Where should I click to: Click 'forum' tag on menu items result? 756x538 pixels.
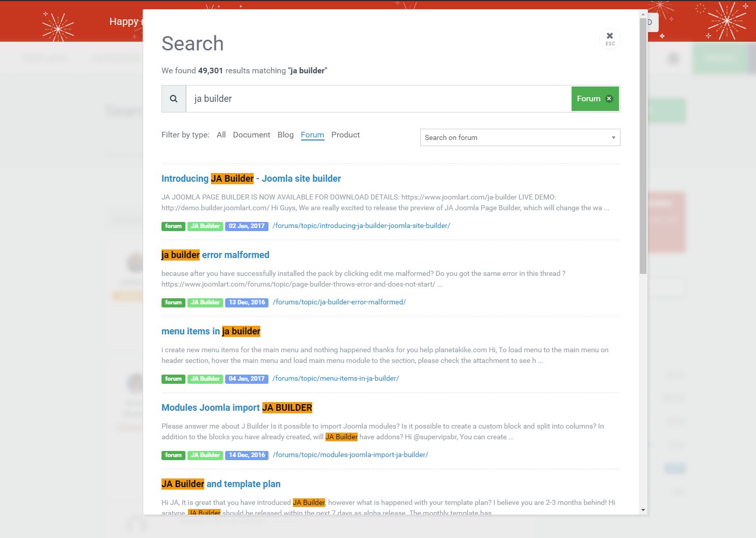pyautogui.click(x=173, y=379)
